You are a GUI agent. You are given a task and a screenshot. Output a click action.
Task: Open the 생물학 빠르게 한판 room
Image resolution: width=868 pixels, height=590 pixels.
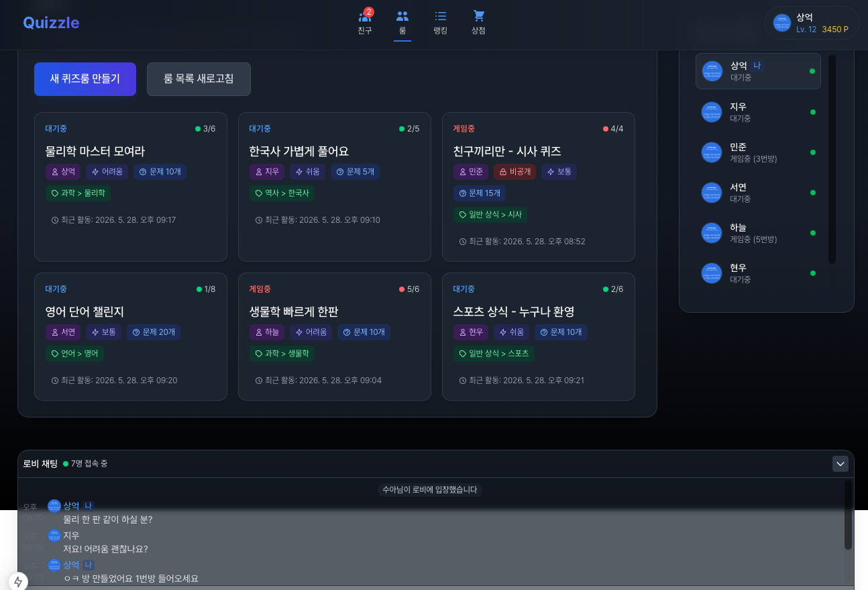[335, 336]
